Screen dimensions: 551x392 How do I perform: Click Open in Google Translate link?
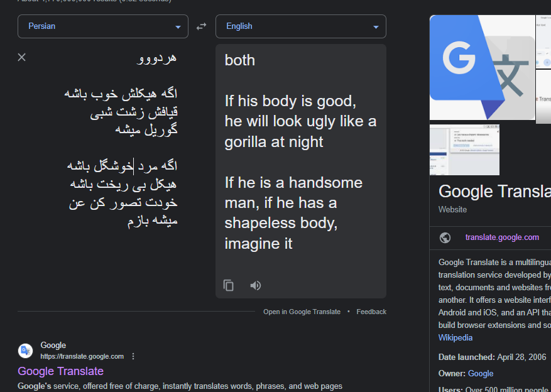[x=302, y=312]
